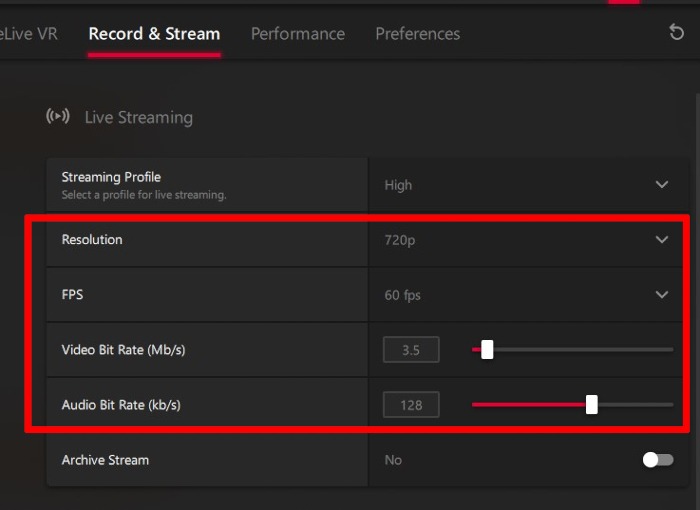The height and width of the screenshot is (510, 700).
Task: Click the Streaming Profile label
Action: coord(111,177)
